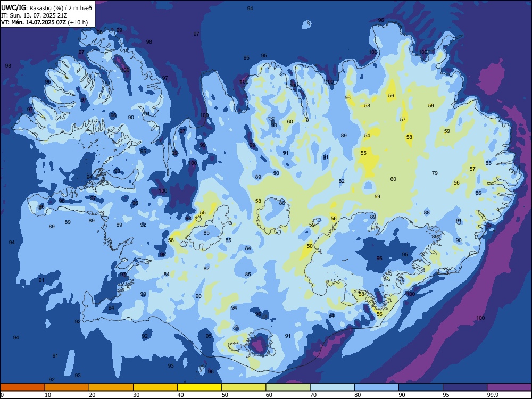
Task: Click the legend scale label '10'
Action: click(x=48, y=395)
